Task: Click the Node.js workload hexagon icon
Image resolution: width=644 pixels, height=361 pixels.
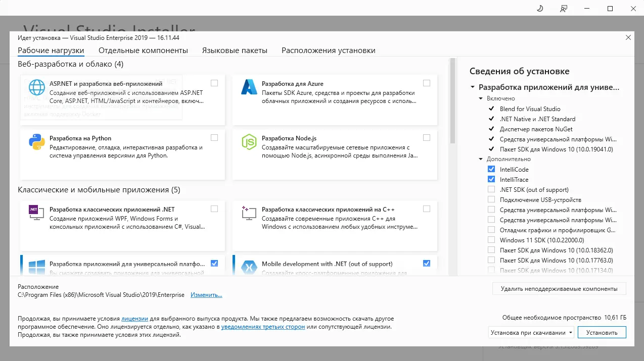Action: (x=249, y=142)
